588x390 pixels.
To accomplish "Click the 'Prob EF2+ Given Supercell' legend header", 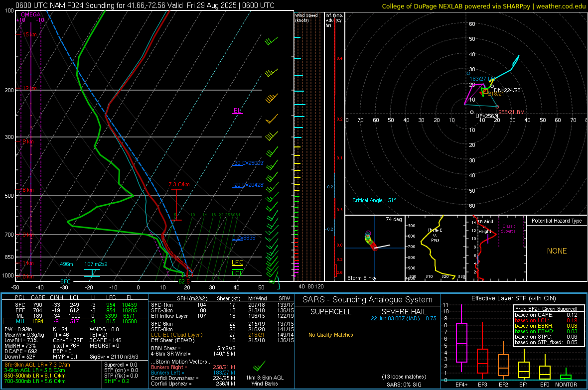I will pos(546,309).
